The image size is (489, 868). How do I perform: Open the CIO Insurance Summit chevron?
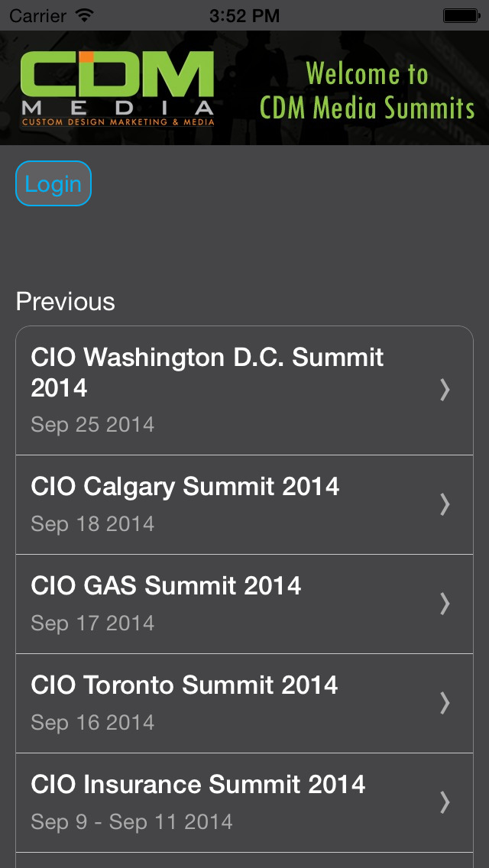(445, 802)
